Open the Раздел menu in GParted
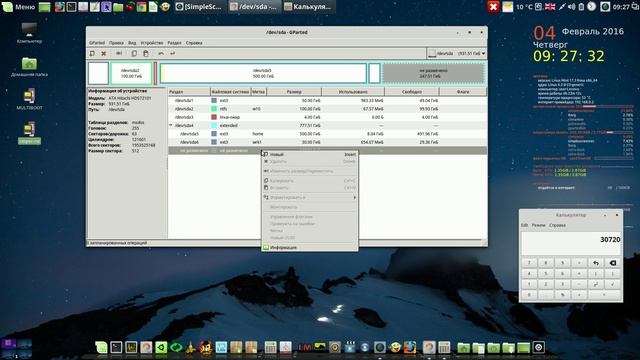 click(174, 43)
